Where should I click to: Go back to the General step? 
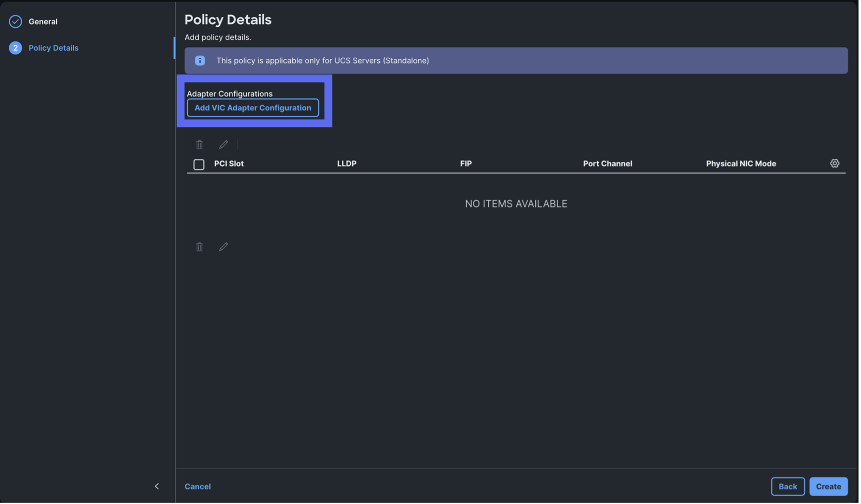pyautogui.click(x=43, y=21)
